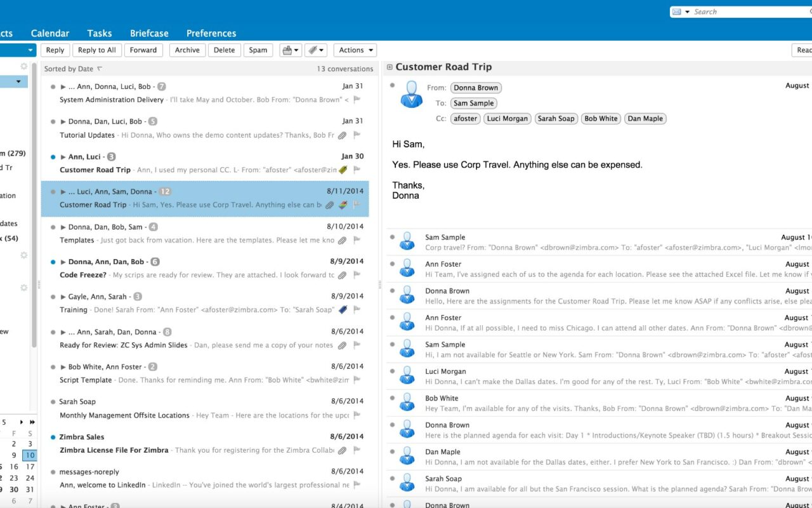Expand the Customer Road Trip header details
812x508 pixels.
coord(390,67)
